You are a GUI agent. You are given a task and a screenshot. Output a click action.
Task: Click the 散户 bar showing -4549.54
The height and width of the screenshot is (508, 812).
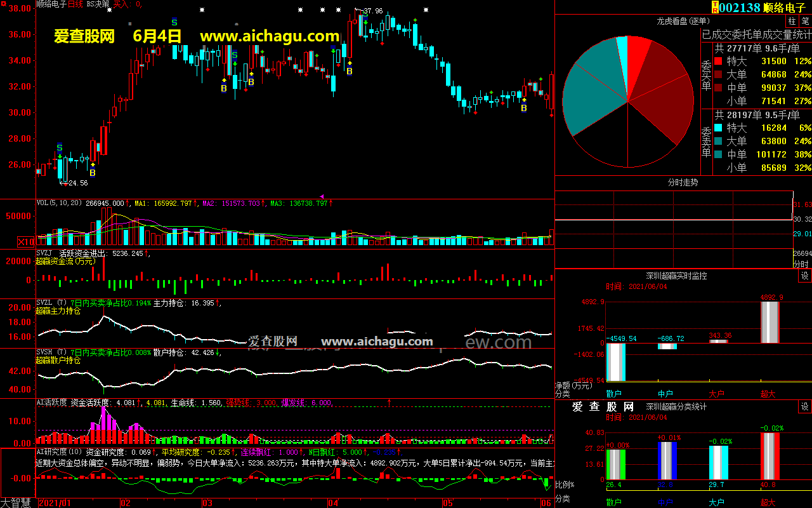pyautogui.click(x=615, y=362)
